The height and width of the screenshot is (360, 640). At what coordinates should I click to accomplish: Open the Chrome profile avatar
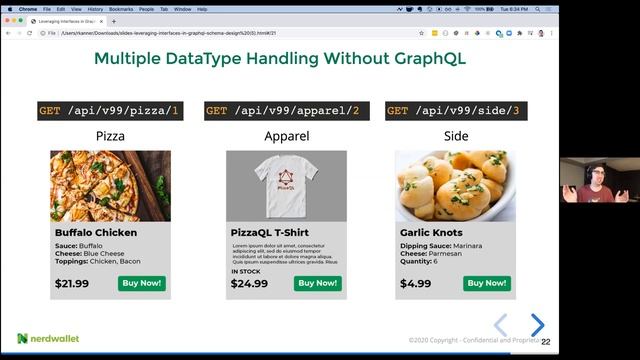pyautogui.click(x=541, y=33)
